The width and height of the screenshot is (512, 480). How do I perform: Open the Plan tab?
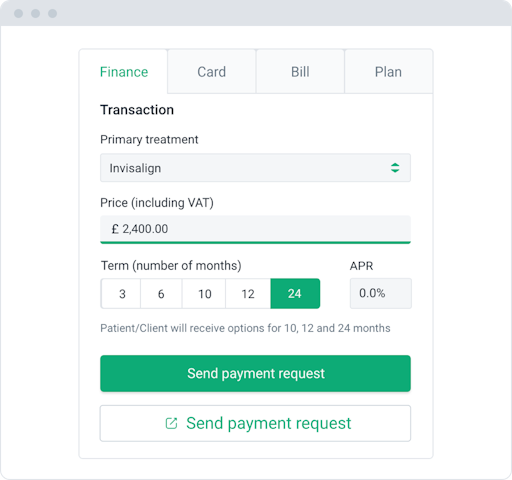(388, 72)
